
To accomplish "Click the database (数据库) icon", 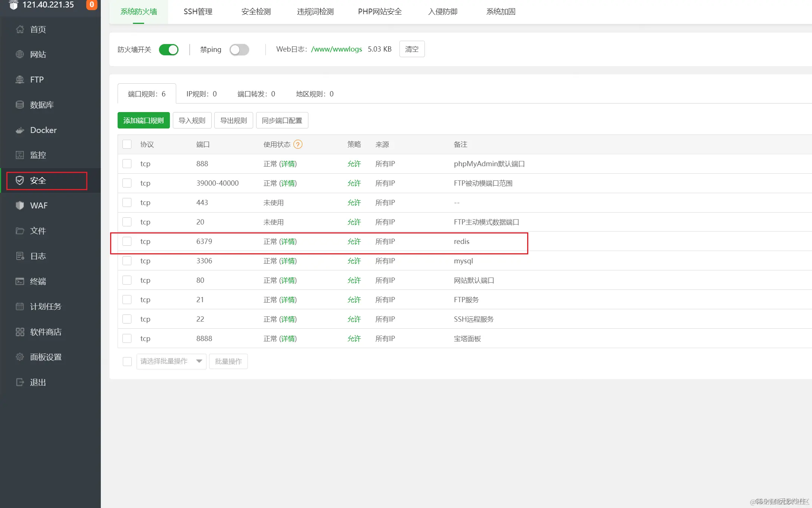I will point(20,105).
